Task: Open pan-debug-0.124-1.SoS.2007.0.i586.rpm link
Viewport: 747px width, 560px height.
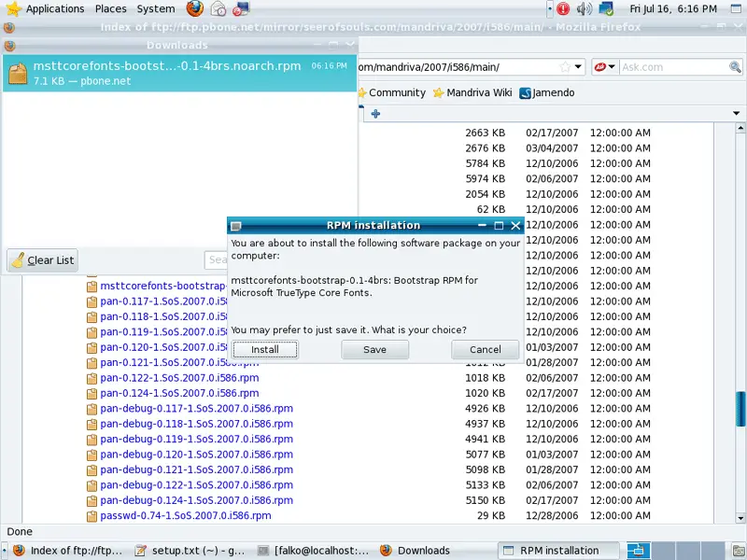Action: pos(196,500)
